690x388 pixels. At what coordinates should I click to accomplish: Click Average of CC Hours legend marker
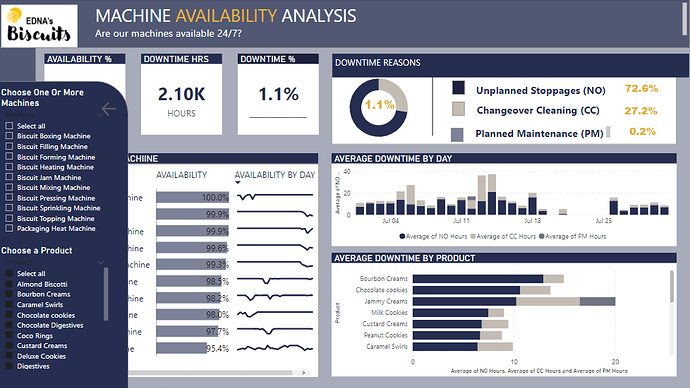click(473, 236)
